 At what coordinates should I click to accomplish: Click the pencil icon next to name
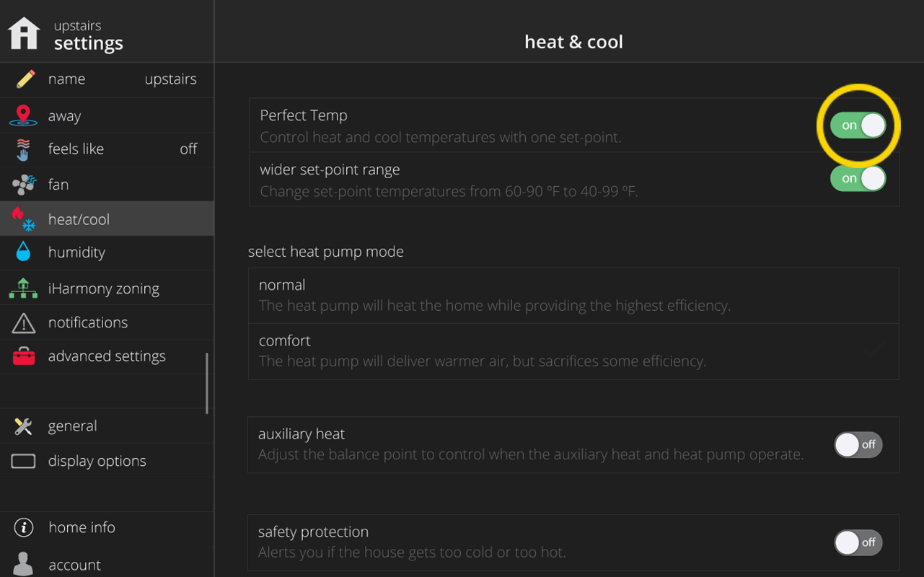(25, 79)
